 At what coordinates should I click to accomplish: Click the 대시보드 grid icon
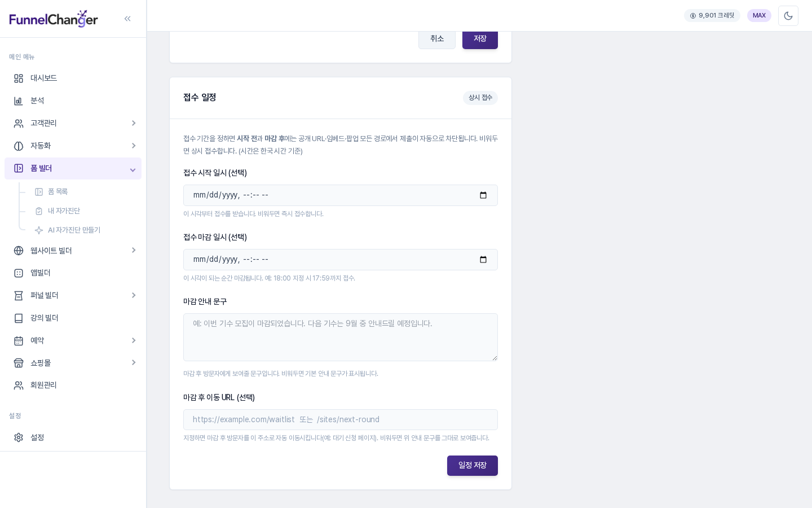[x=19, y=78]
